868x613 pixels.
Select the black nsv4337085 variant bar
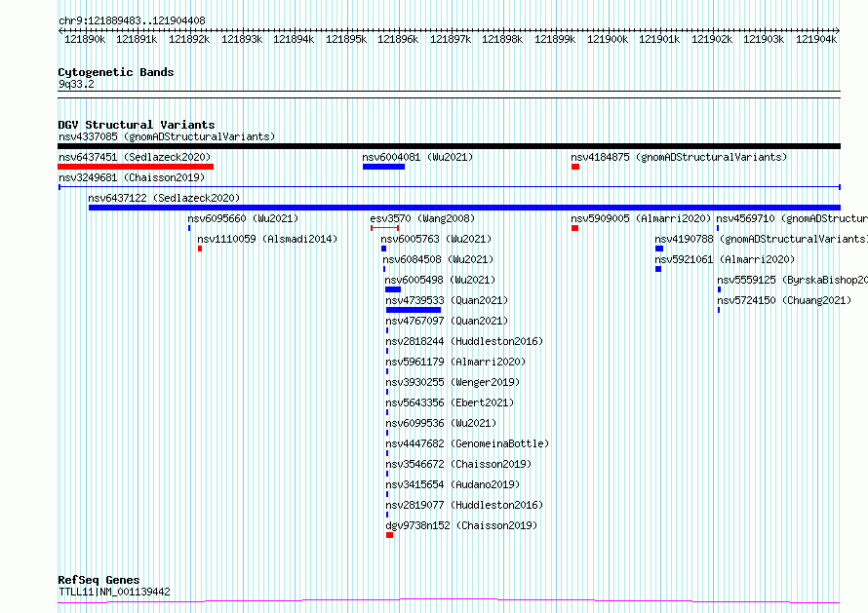[x=449, y=146]
